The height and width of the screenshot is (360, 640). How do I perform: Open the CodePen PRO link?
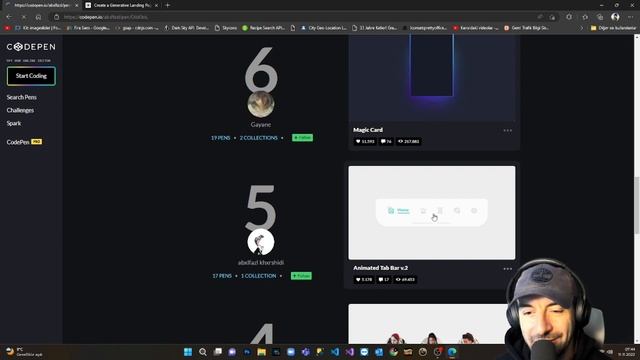tap(24, 142)
